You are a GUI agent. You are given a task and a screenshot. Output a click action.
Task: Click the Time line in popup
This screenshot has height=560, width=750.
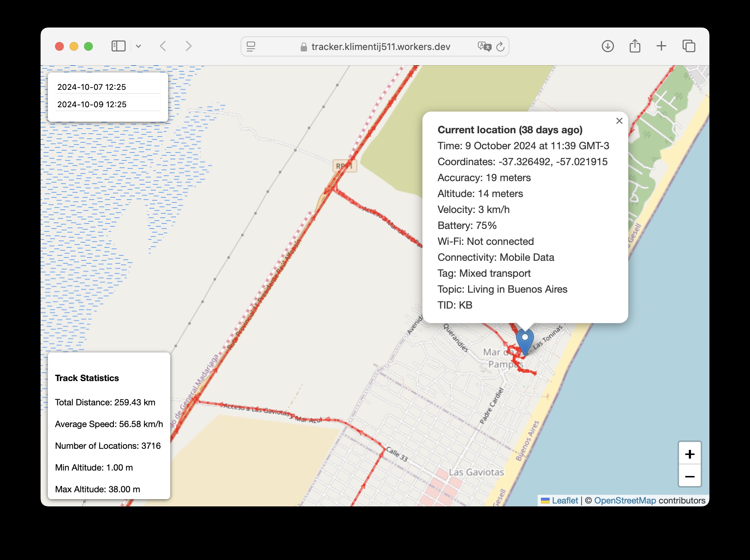pyautogui.click(x=523, y=146)
